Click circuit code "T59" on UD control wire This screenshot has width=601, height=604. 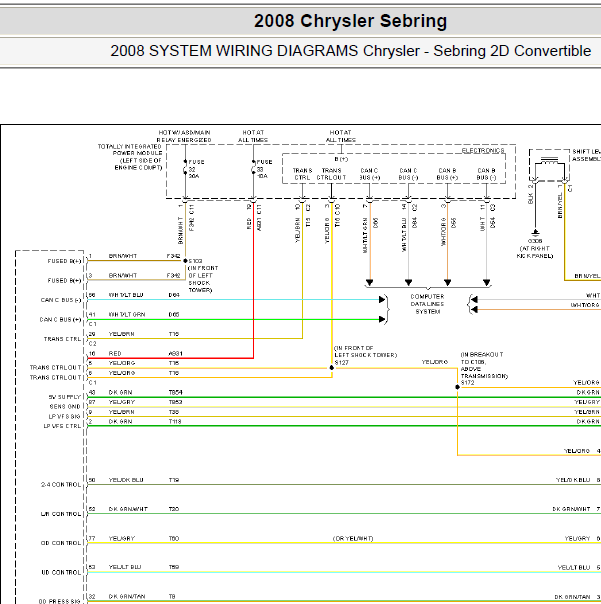pos(174,567)
